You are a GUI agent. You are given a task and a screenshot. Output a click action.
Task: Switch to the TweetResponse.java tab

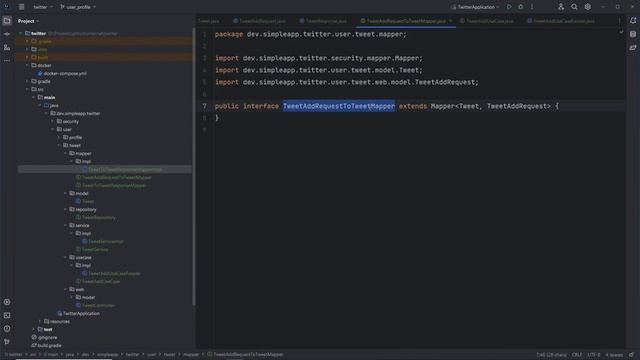click(323, 21)
